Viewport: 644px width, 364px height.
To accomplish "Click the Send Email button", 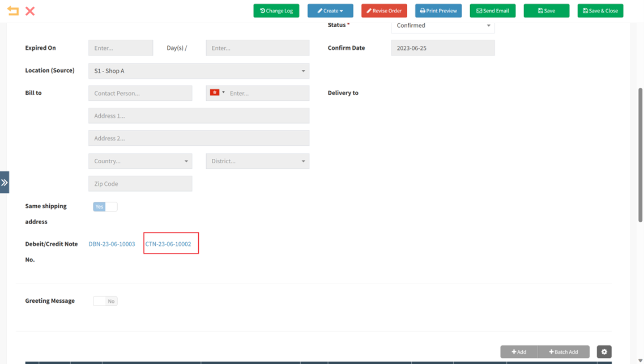I will [492, 11].
